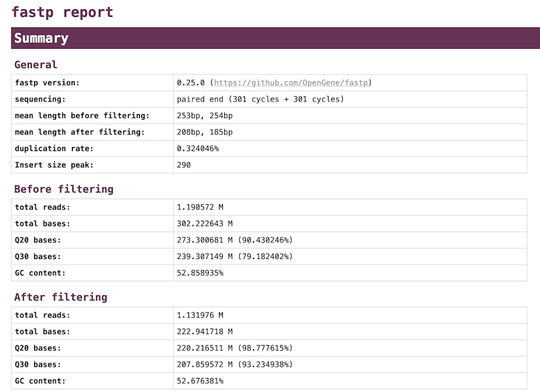Click the After filtering section heading
Screen dimensions: 540x392
pyautogui.click(x=61, y=297)
